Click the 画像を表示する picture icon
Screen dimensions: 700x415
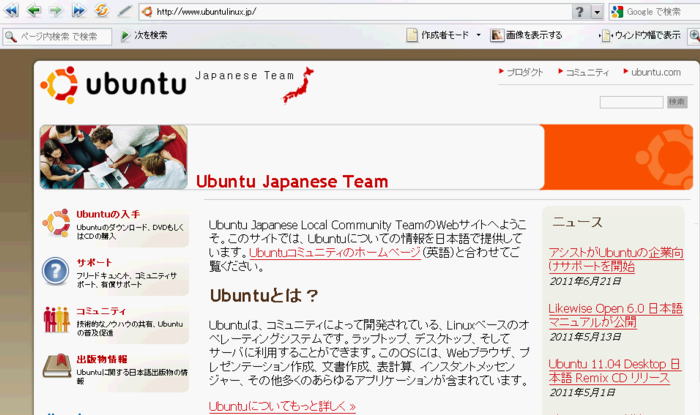[497, 35]
